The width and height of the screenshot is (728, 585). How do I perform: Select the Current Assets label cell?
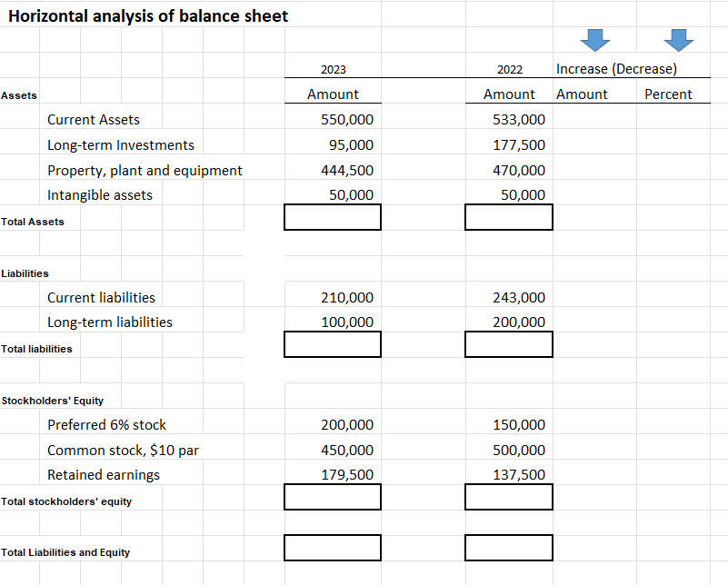point(95,119)
